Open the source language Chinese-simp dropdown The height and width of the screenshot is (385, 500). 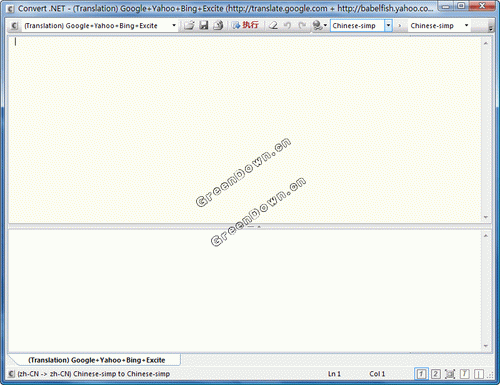tap(388, 25)
